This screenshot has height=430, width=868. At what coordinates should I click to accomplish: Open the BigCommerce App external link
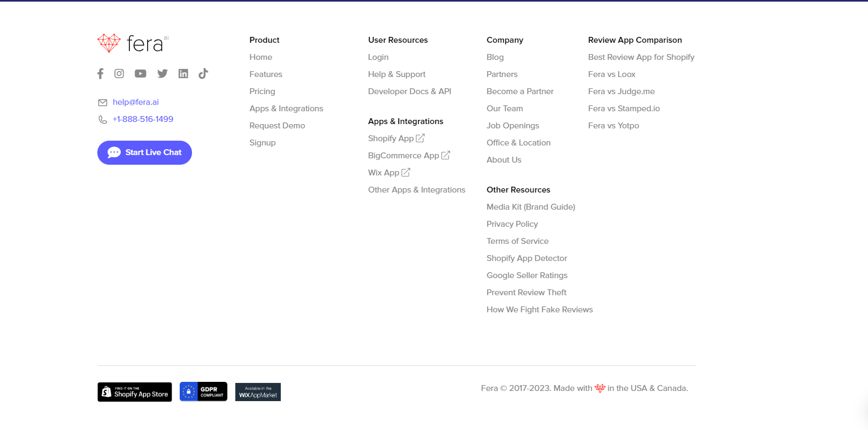[x=409, y=156]
